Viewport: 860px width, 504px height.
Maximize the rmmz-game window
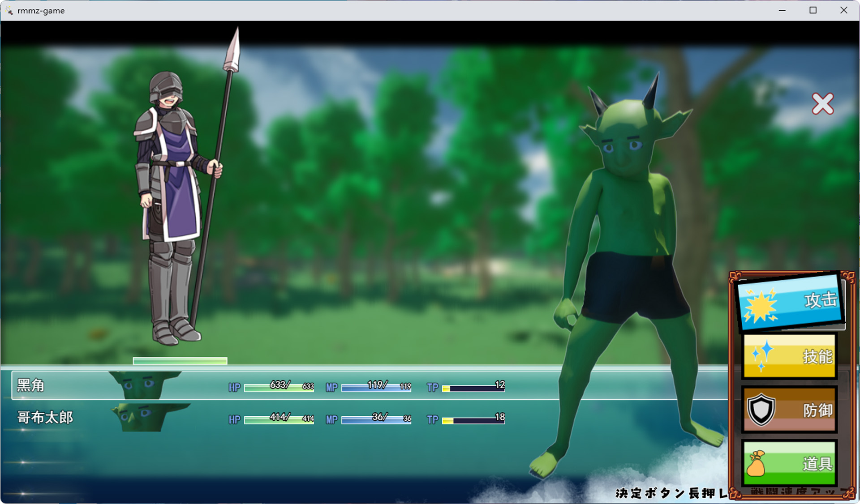pyautogui.click(x=813, y=10)
